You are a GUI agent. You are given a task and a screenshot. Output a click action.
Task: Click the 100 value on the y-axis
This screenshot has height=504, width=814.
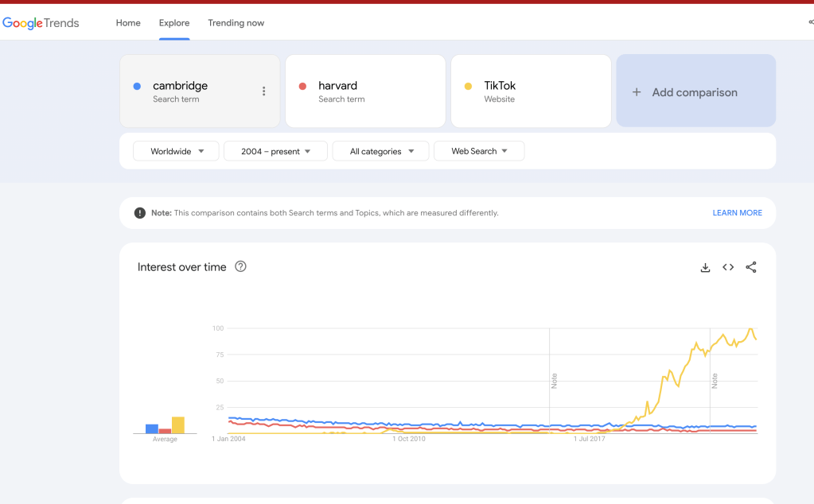click(218, 328)
